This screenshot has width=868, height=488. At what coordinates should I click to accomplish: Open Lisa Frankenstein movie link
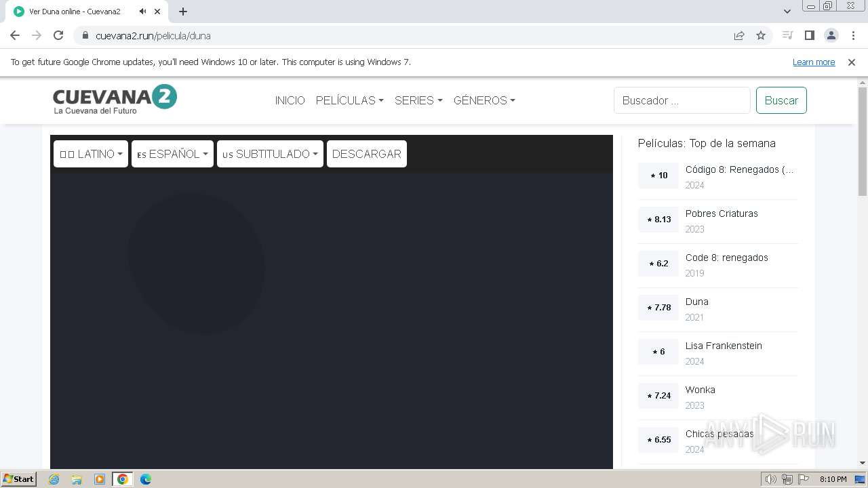724,346
